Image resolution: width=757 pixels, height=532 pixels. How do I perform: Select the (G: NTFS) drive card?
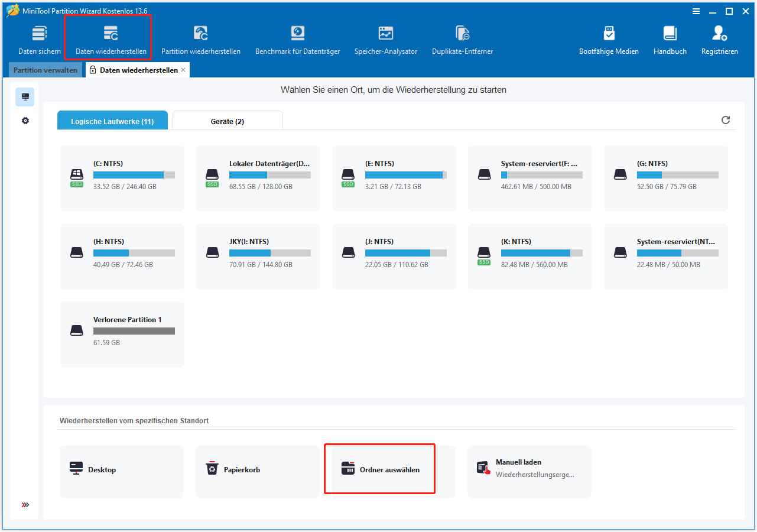pos(666,179)
